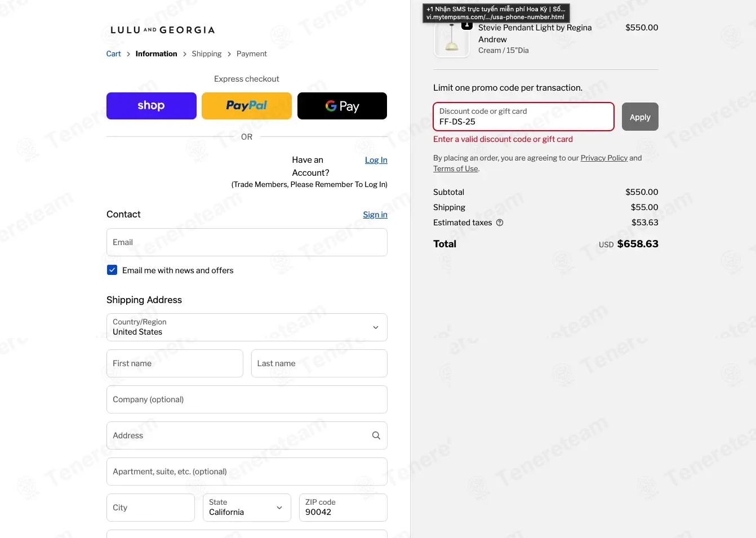Viewport: 756px width, 538px height.
Task: Click the Company (optional) field
Action: coord(247,399)
